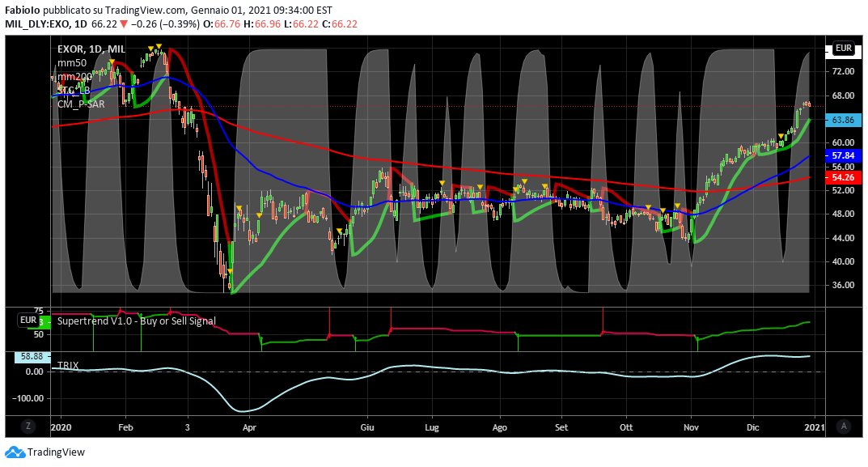Select the mm50 indicator legend

click(72, 62)
